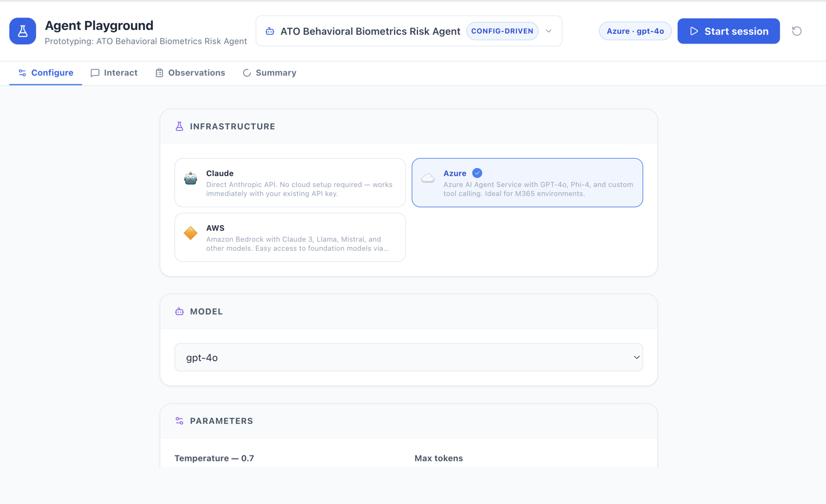
Task: Click the Parameters sliders icon
Action: tap(179, 421)
